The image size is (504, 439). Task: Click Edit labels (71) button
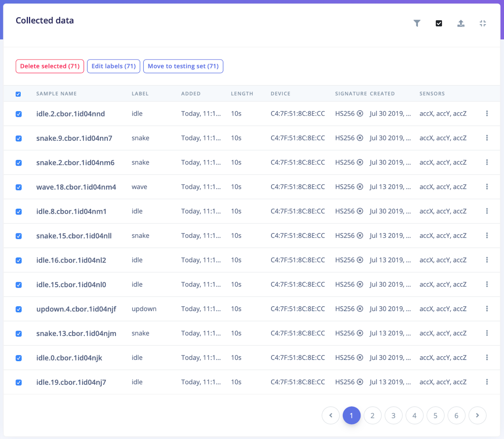click(x=113, y=66)
